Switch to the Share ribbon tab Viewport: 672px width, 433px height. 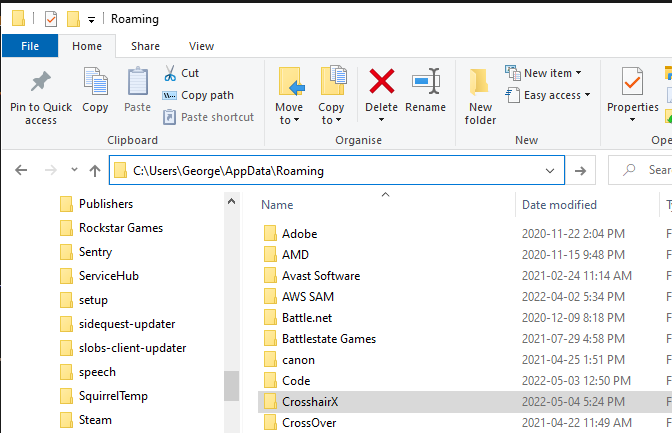click(x=145, y=46)
